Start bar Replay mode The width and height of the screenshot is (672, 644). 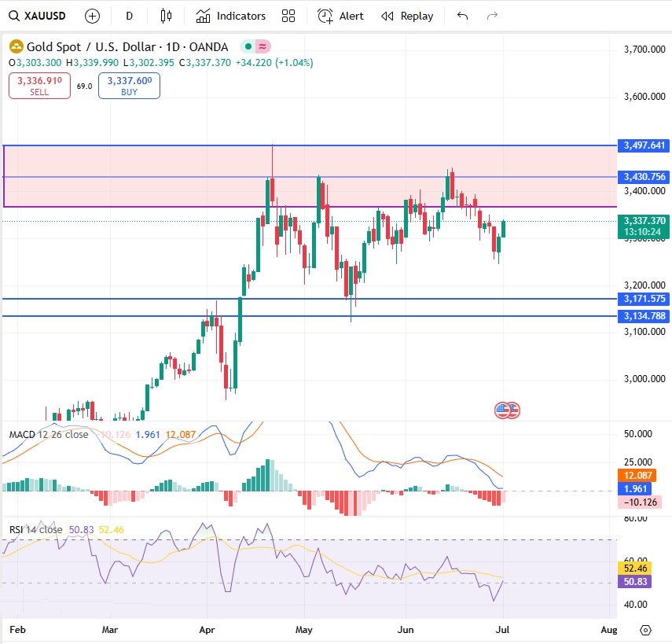tap(406, 15)
